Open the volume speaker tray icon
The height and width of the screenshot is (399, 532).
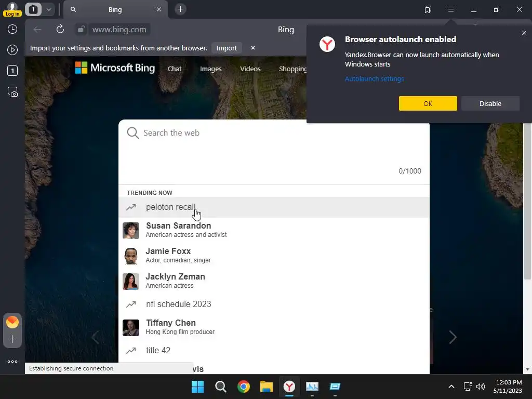point(481,387)
